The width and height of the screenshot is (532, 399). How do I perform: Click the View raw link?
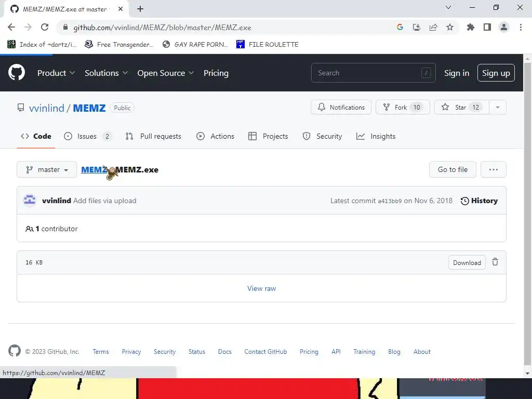[x=262, y=288]
